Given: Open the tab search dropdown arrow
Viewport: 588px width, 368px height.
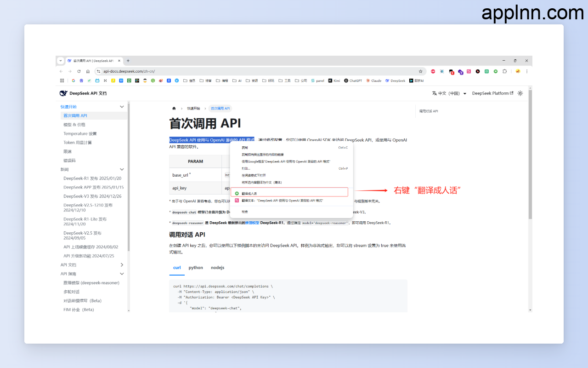Looking at the screenshot, I should click(x=60, y=61).
